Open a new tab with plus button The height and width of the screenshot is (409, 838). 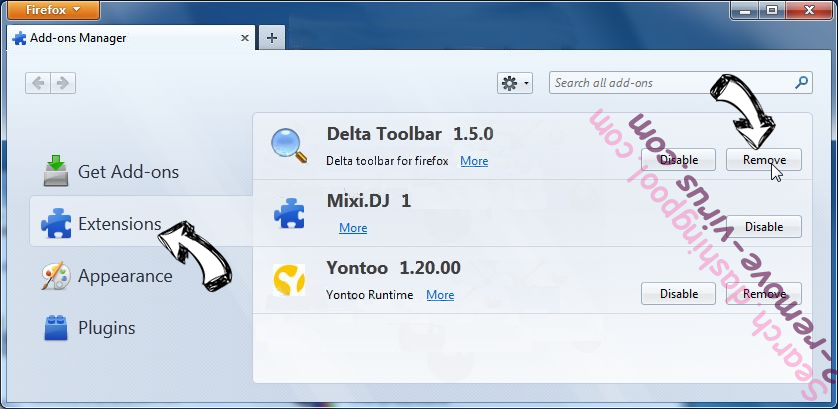click(271, 38)
